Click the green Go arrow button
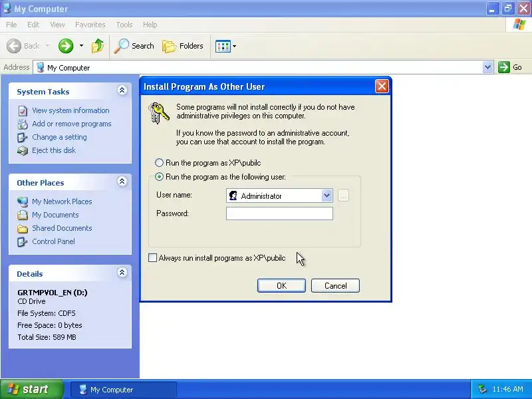The height and width of the screenshot is (399, 532). click(x=504, y=67)
